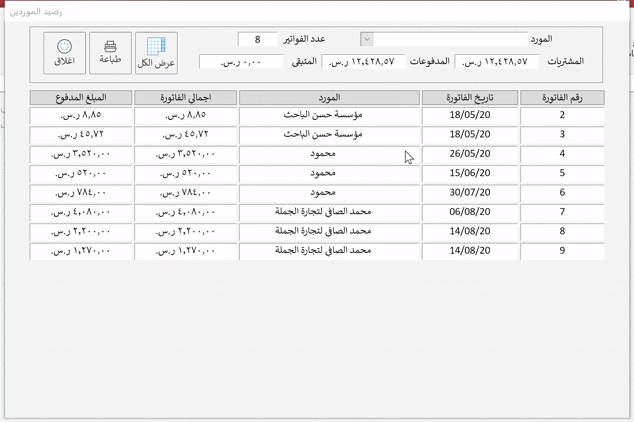The height and width of the screenshot is (422, 634).
Task: Open the المورد supplier dropdown arrow
Action: 367,39
